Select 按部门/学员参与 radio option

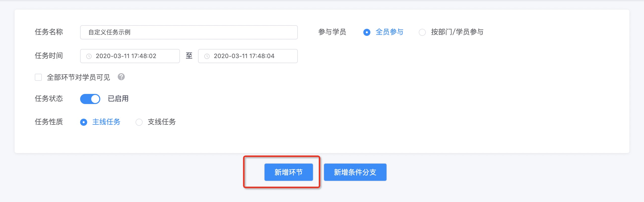[x=422, y=32]
